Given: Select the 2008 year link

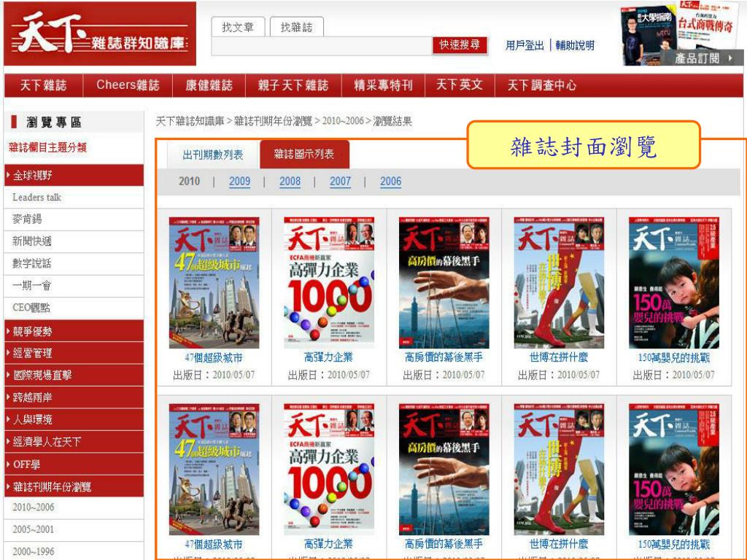Looking at the screenshot, I should point(290,182).
